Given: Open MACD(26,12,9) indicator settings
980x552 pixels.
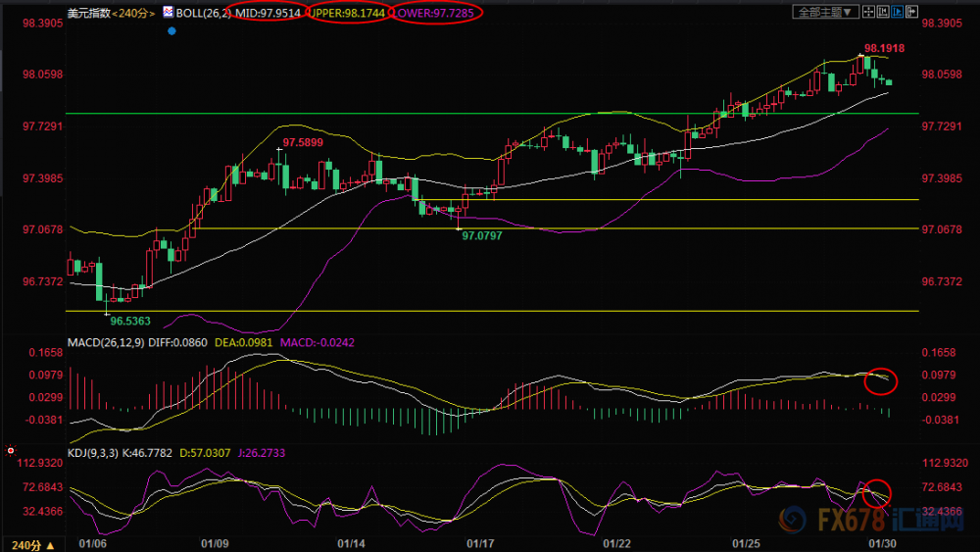Looking at the screenshot, I should click(106, 342).
